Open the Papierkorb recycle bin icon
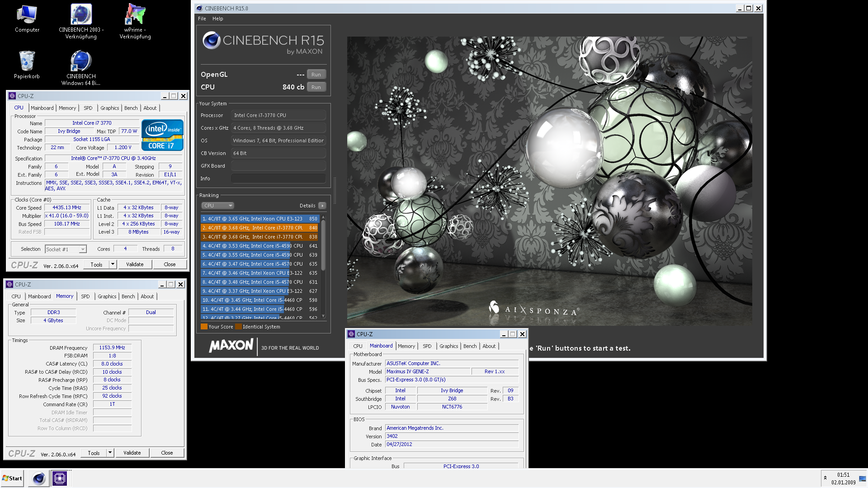Viewport: 868px width, 488px height. 27,65
